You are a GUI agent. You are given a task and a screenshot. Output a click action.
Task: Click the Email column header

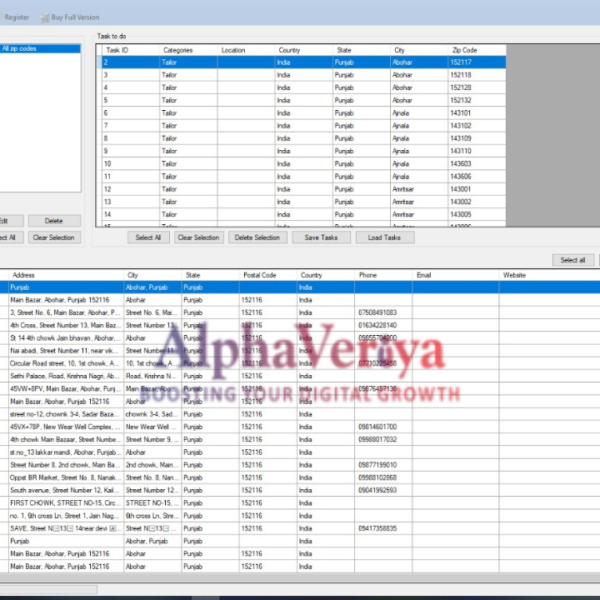[x=456, y=275]
